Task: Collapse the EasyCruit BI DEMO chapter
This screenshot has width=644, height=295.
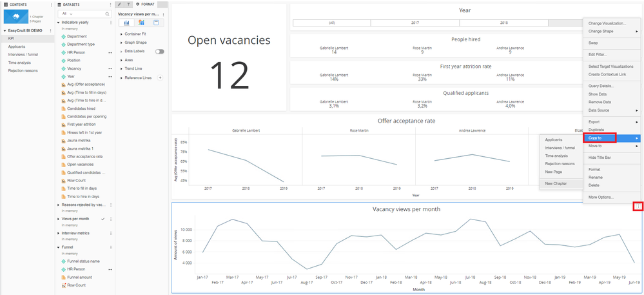Action: click(5, 30)
